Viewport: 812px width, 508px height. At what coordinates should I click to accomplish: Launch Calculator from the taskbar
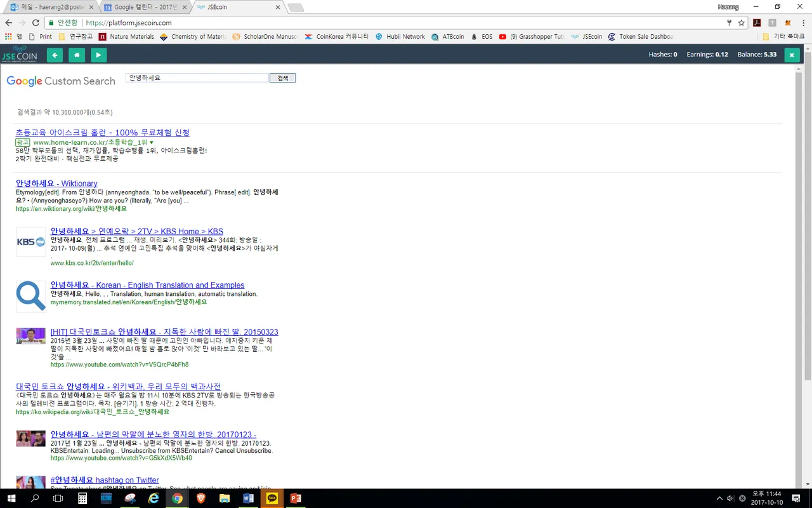point(82,498)
